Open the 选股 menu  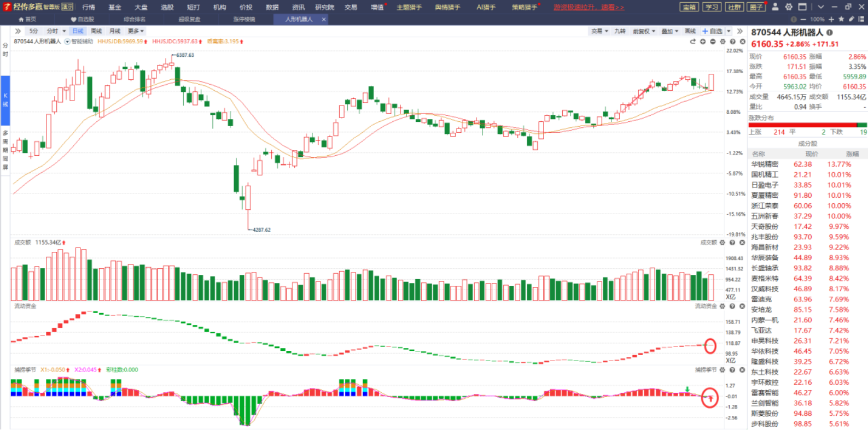[167, 7]
